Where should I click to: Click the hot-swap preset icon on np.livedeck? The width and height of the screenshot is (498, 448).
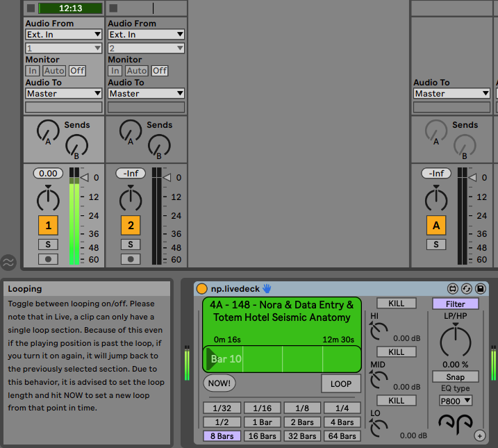[x=467, y=288]
